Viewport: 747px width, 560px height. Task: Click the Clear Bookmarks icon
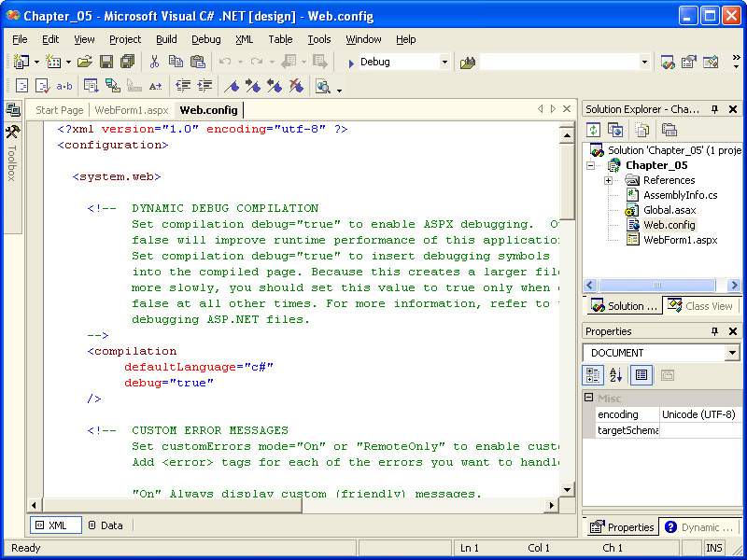coord(296,86)
